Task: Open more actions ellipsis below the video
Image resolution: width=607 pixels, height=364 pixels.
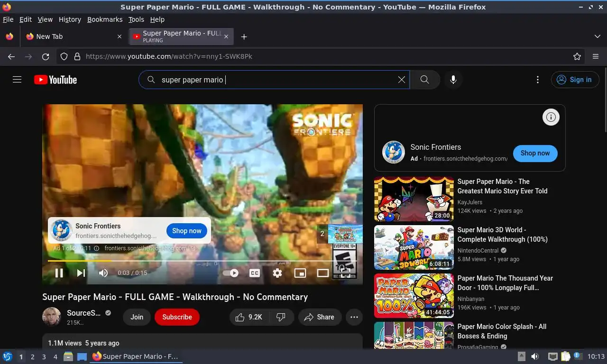Action: 354,317
